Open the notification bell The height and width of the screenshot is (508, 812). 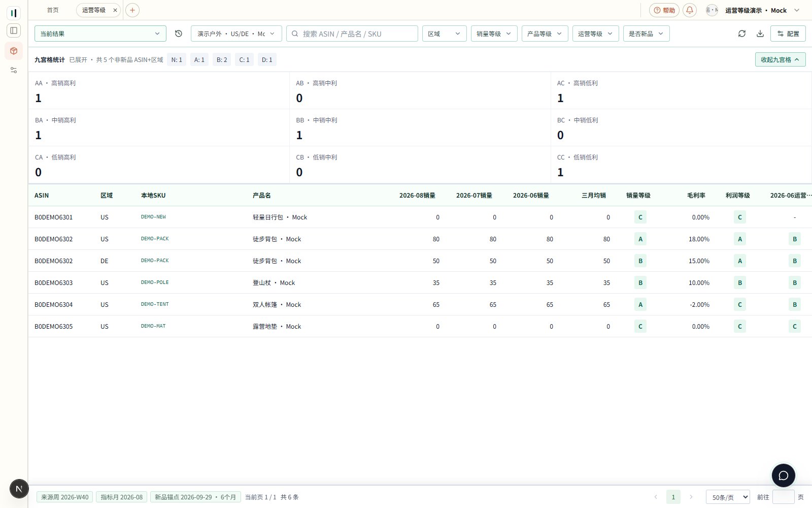click(x=690, y=10)
